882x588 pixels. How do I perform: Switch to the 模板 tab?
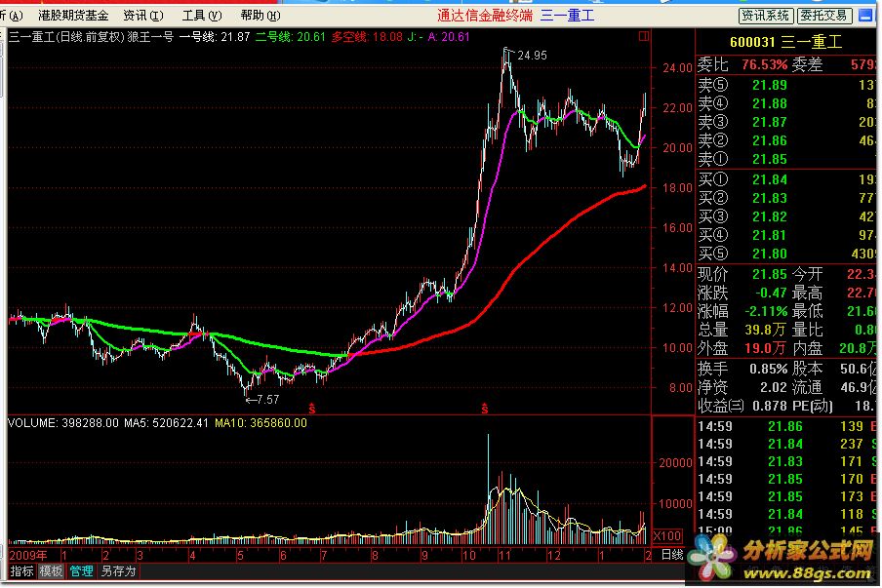pyautogui.click(x=51, y=571)
